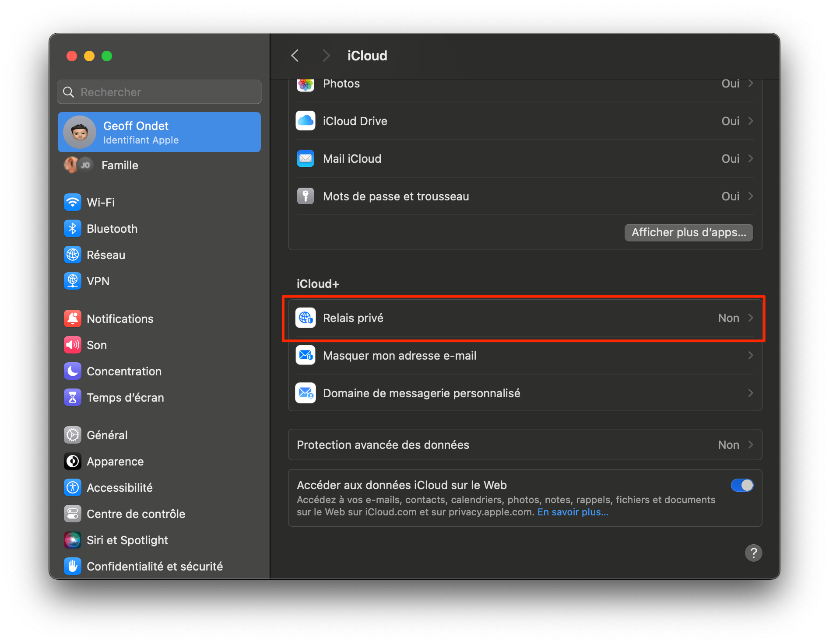The image size is (829, 644).
Task: Open Accessibilité settings
Action: [159, 487]
